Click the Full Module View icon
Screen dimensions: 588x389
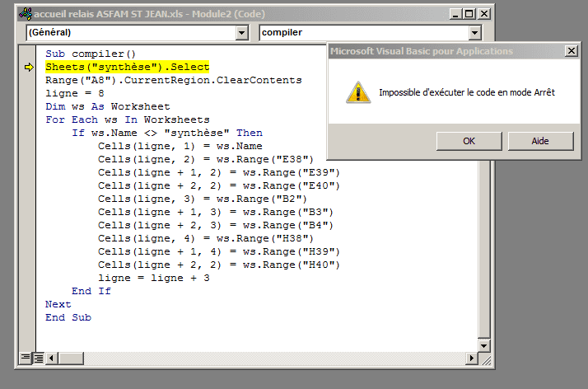click(x=38, y=358)
